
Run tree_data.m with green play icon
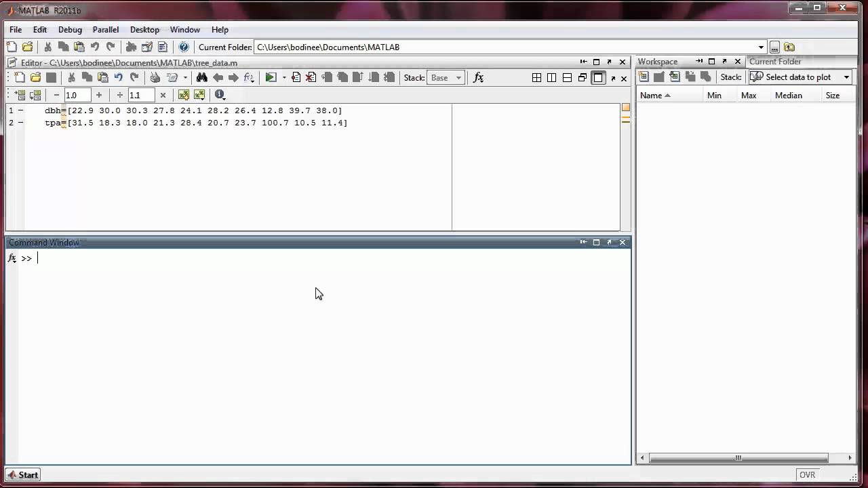pyautogui.click(x=271, y=77)
